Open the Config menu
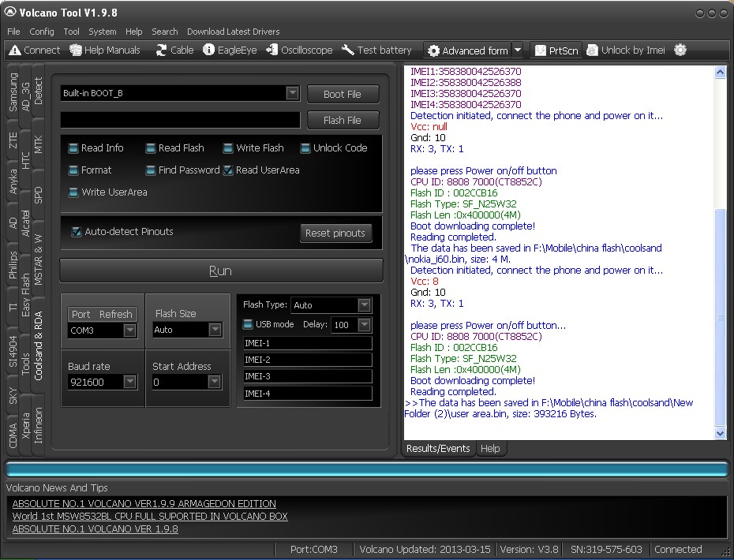Viewport: 734px width, 560px height. 42,32
